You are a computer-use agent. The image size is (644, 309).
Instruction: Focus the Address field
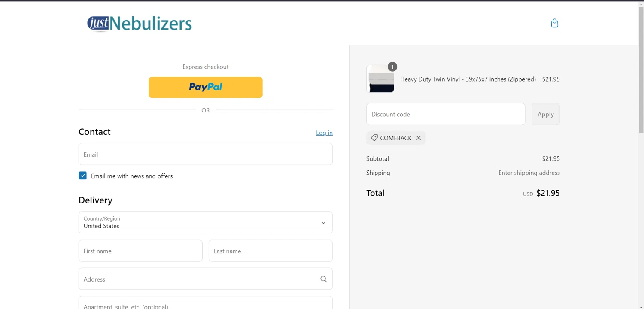(206, 279)
